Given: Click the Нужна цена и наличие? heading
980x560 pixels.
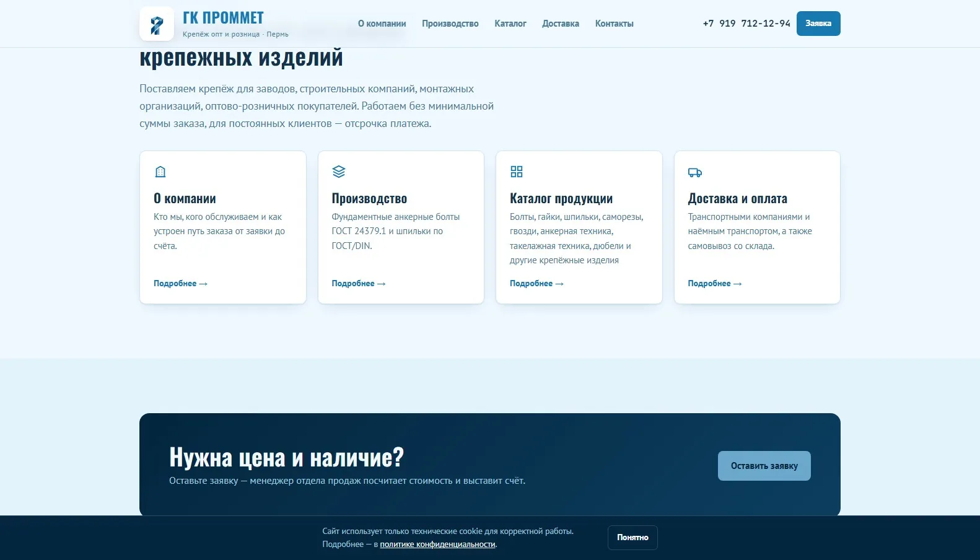Looking at the screenshot, I should point(286,457).
